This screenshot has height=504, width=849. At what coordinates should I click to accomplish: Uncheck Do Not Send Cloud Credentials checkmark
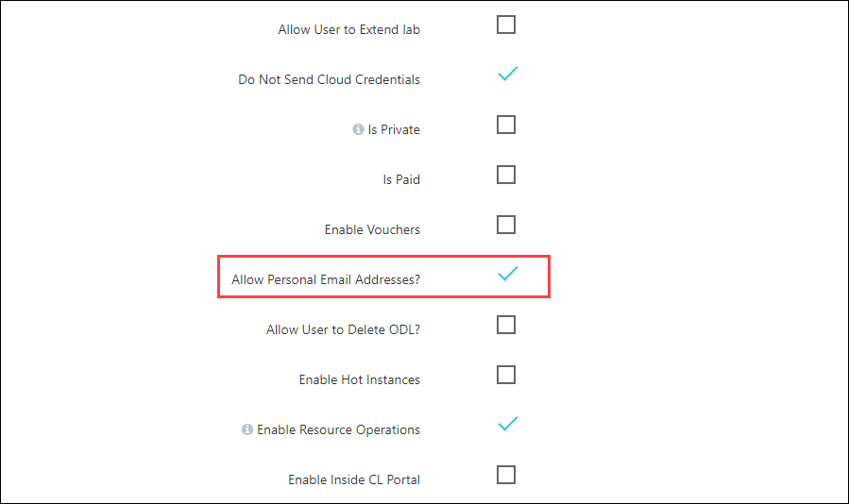point(508,74)
